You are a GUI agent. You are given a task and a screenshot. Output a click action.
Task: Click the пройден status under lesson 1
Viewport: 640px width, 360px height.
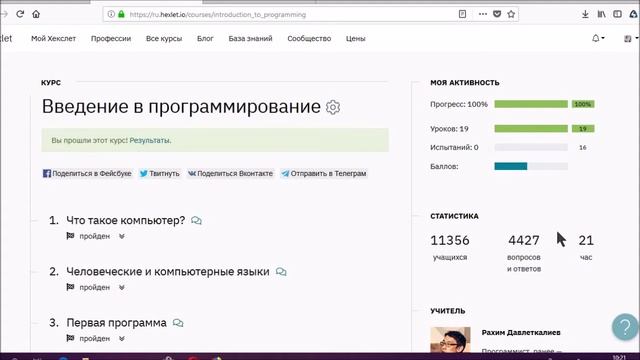point(95,236)
